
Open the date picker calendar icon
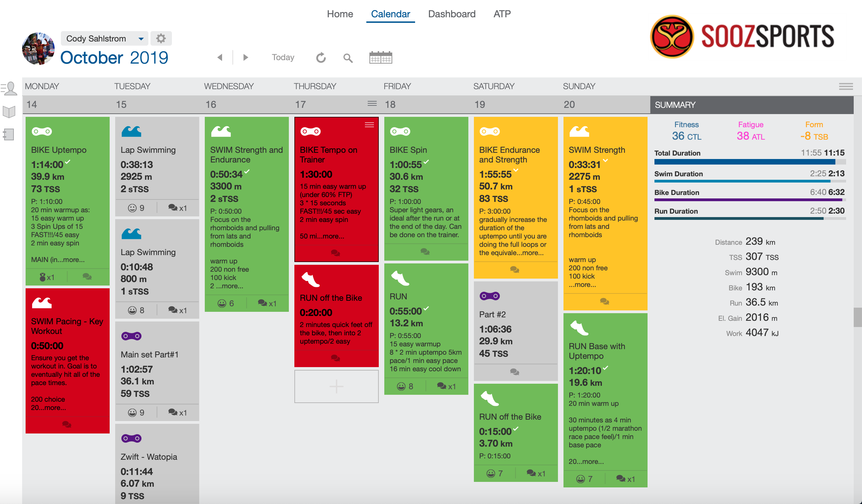(380, 58)
